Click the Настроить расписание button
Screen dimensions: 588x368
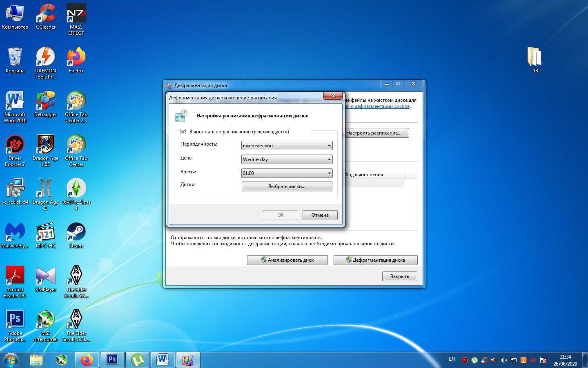click(376, 133)
